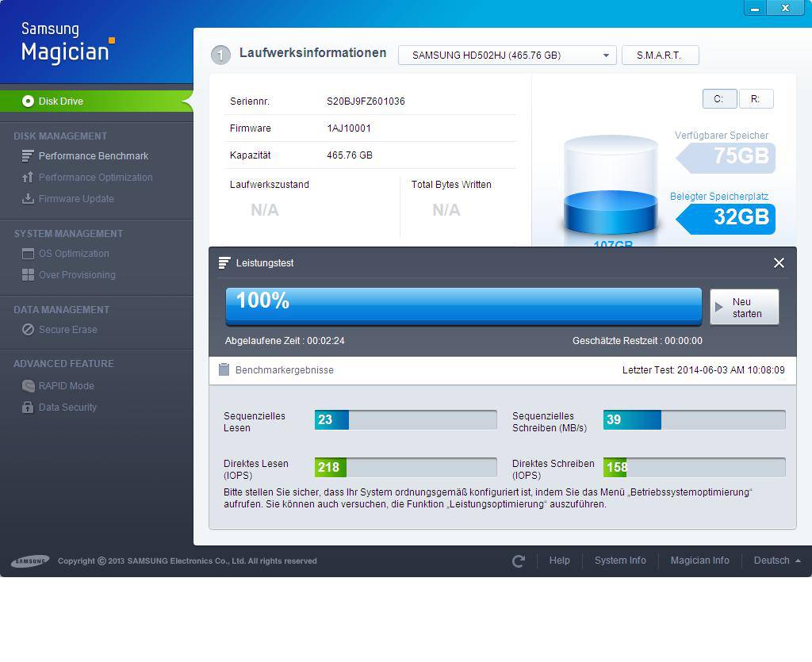
Task: Click the Magician Info footer link
Action: 699,561
